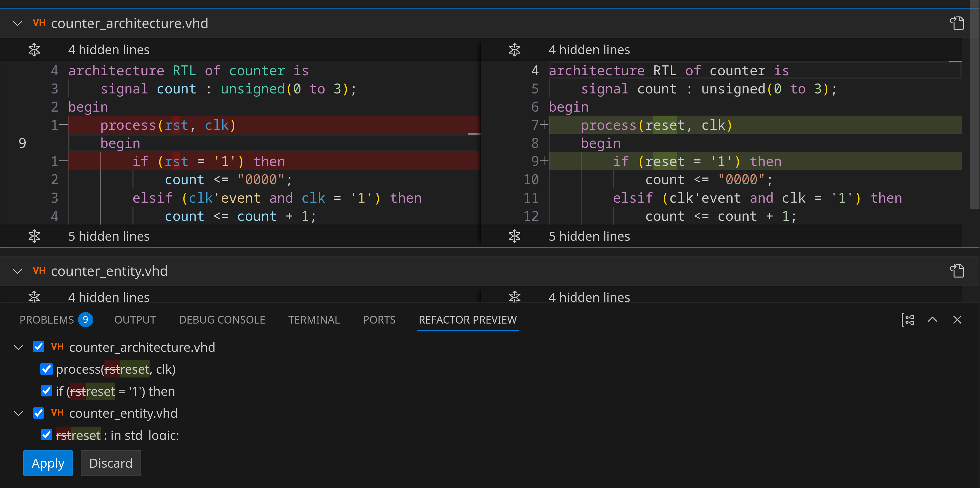Click view-as-tree icon in refactor panel
Viewport: 980px width, 488px height.
[908, 320]
